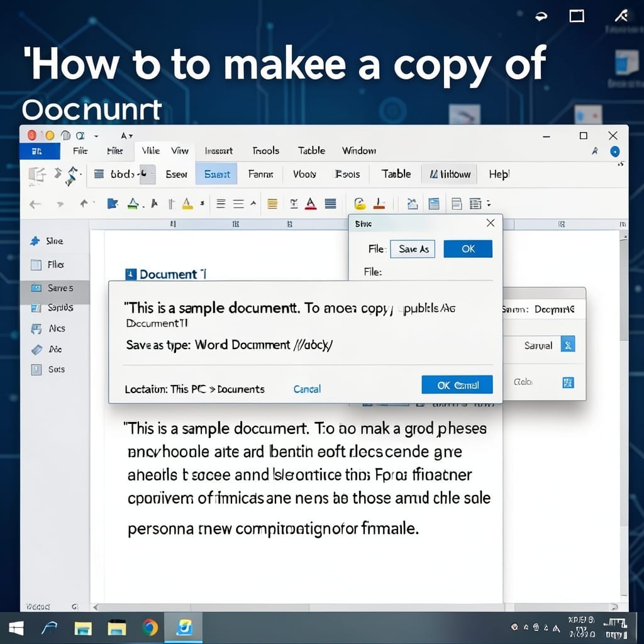The height and width of the screenshot is (644, 644).
Task: Click the blue square icon beside Gelo
Action: 568,382
